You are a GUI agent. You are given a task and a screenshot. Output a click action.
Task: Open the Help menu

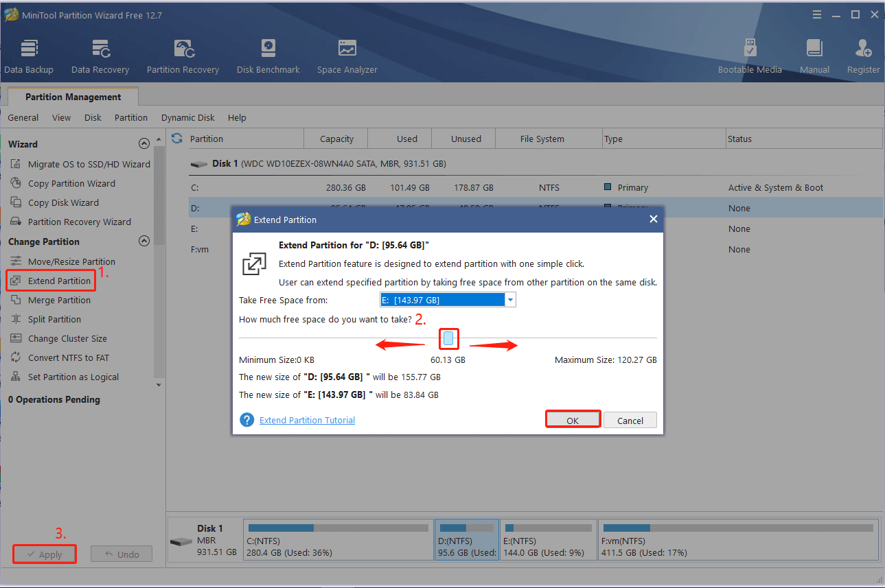pos(237,117)
